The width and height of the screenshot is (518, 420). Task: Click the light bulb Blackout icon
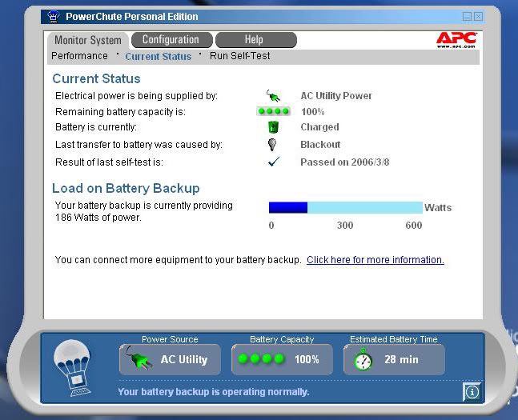272,145
